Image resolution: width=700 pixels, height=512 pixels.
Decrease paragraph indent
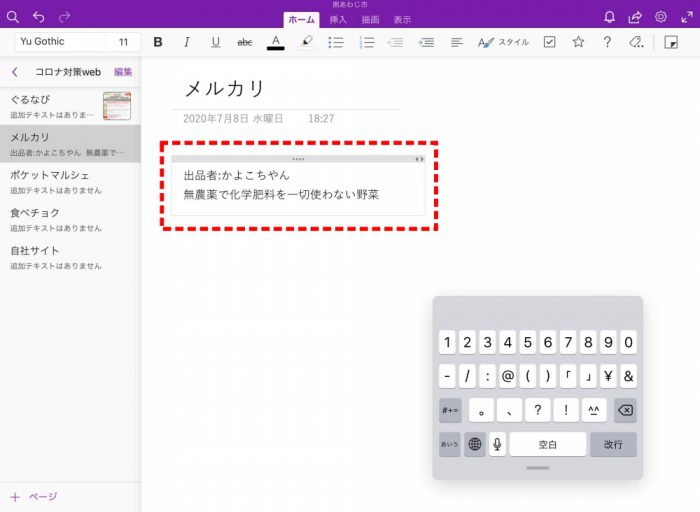[x=395, y=42]
